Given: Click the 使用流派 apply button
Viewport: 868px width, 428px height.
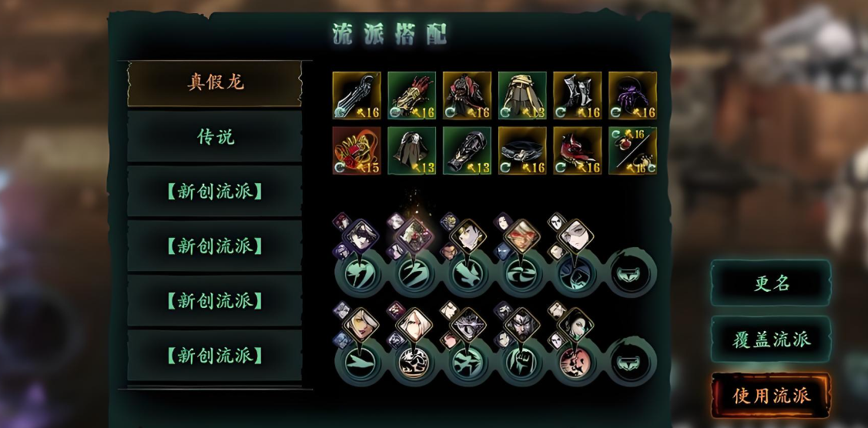Looking at the screenshot, I should click(771, 396).
